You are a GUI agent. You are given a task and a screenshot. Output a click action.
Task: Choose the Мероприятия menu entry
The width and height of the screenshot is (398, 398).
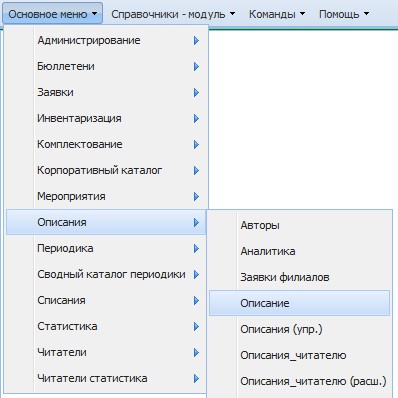[x=106, y=196]
